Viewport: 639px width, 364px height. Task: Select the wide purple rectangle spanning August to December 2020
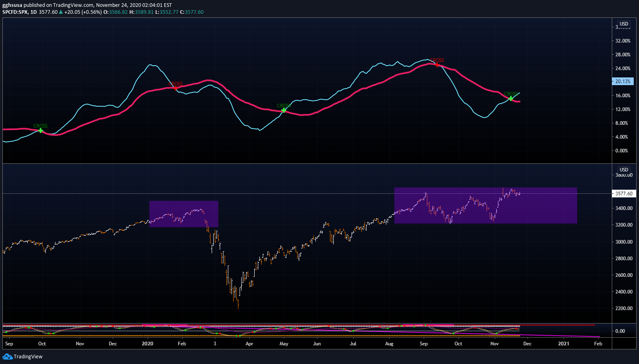486,205
